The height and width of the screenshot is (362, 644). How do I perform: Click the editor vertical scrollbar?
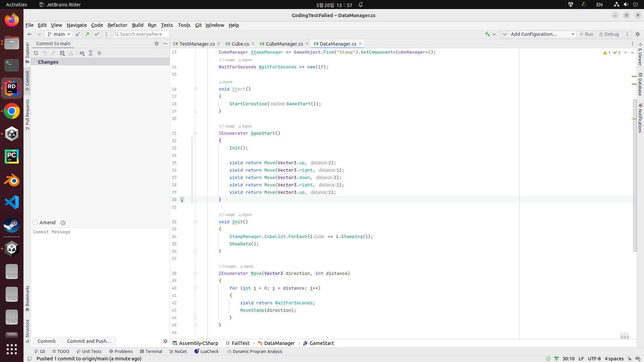(x=635, y=175)
